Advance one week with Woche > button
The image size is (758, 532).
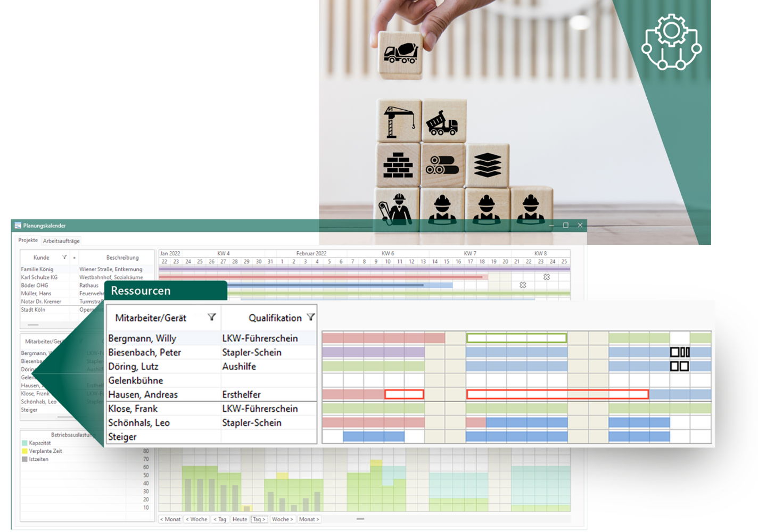283,519
